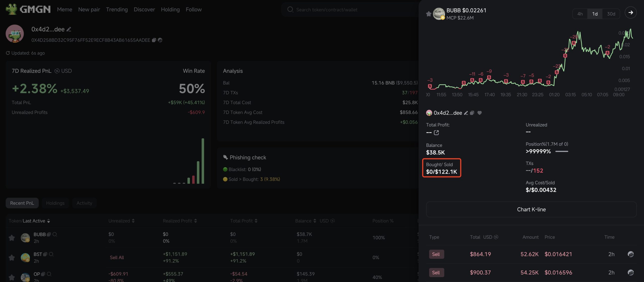Open explorer icon for the $864.19 sell
Viewport: 644px width, 282px height.
[x=630, y=254]
